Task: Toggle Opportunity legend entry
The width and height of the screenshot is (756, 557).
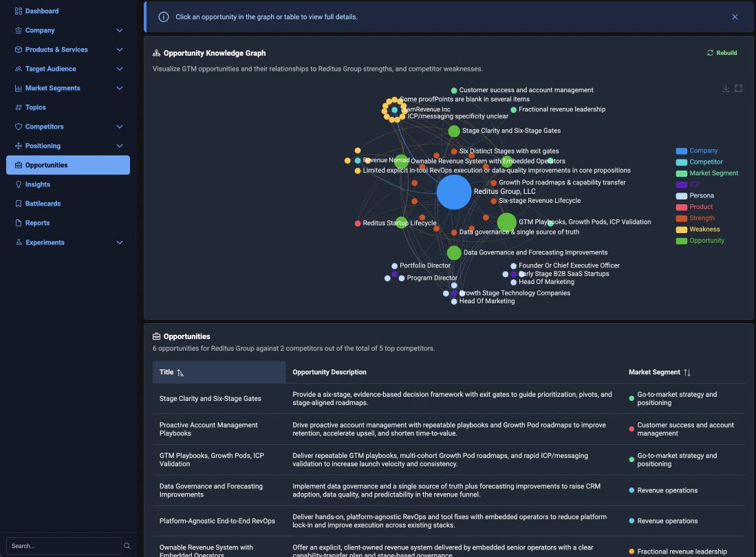Action: (700, 241)
